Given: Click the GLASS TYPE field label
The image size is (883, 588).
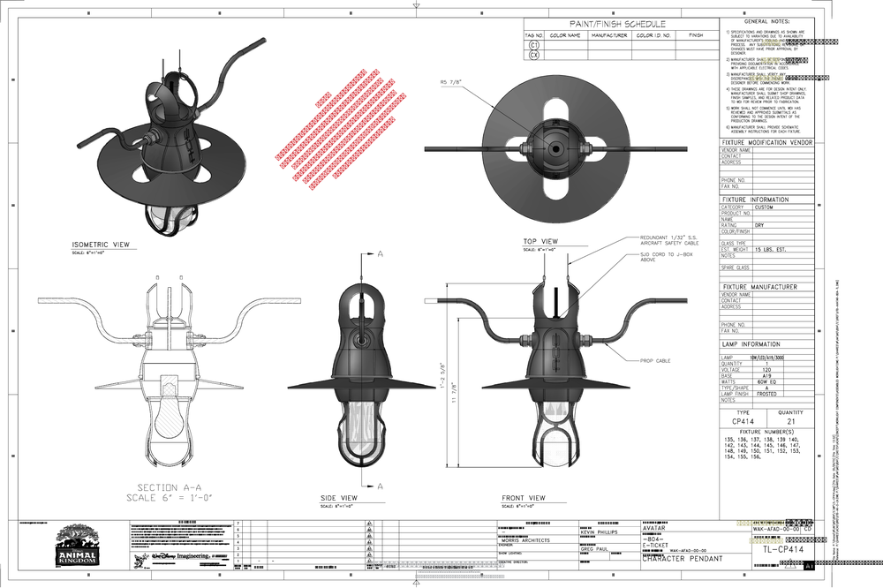Looking at the screenshot, I should point(733,244).
